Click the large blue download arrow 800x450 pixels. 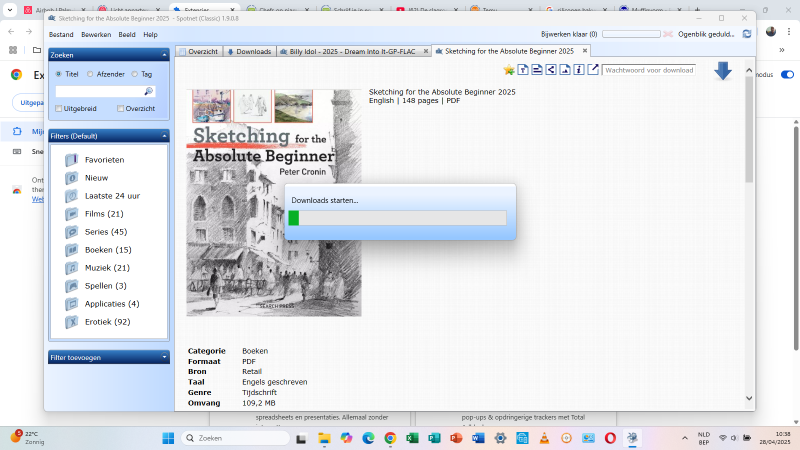tap(723, 71)
